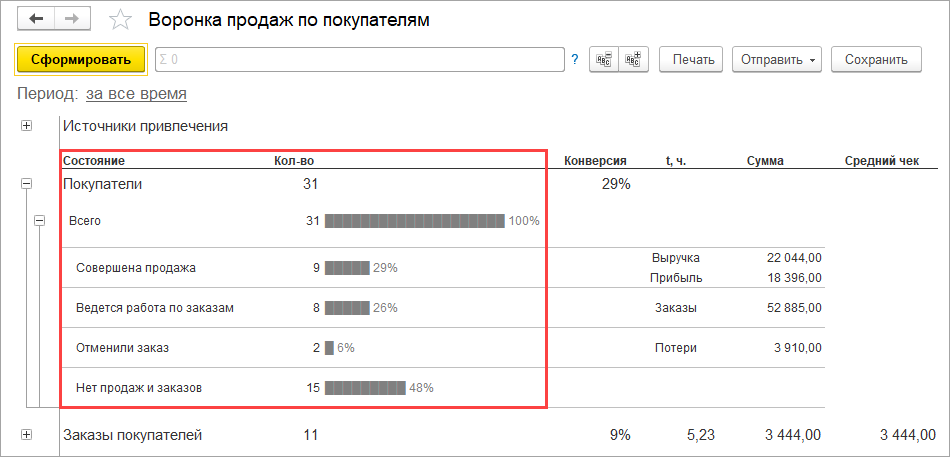This screenshot has height=457, width=950.
Task: Add report to favorites with star
Action: 120,20
